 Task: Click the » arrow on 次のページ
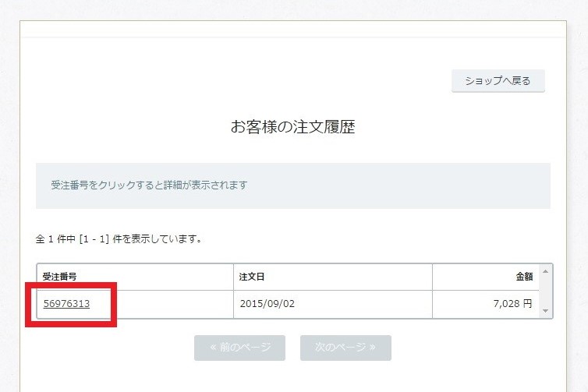(x=372, y=348)
